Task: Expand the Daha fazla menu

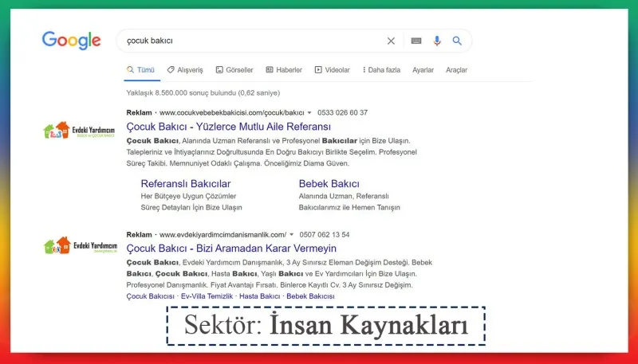Action: point(382,70)
